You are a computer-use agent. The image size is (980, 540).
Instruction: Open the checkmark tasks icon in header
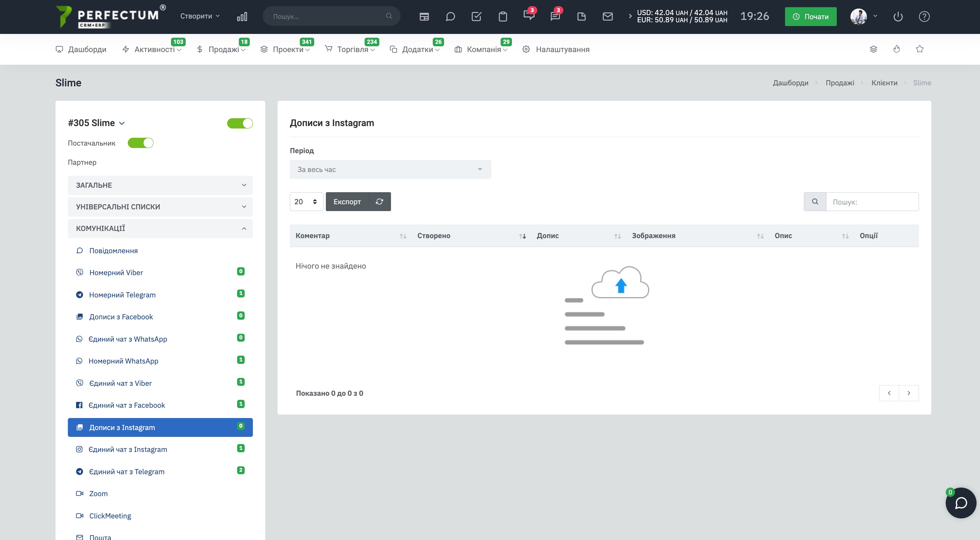pos(477,17)
